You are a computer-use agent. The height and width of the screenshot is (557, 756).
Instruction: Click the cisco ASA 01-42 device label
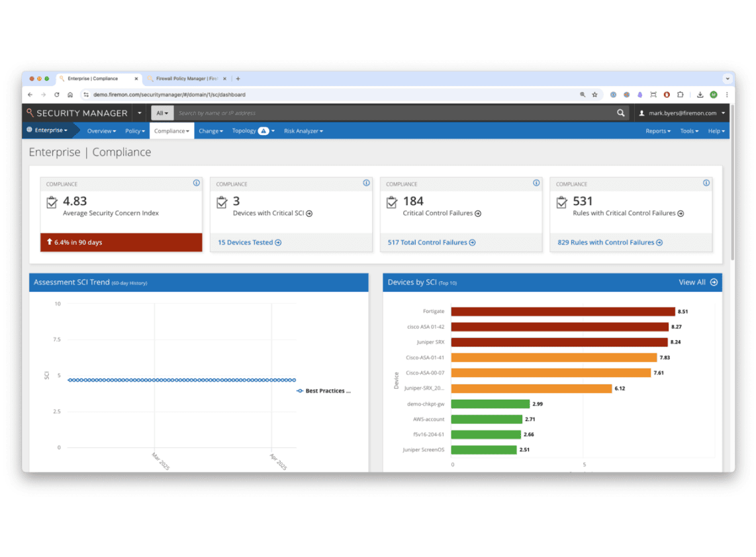(426, 327)
